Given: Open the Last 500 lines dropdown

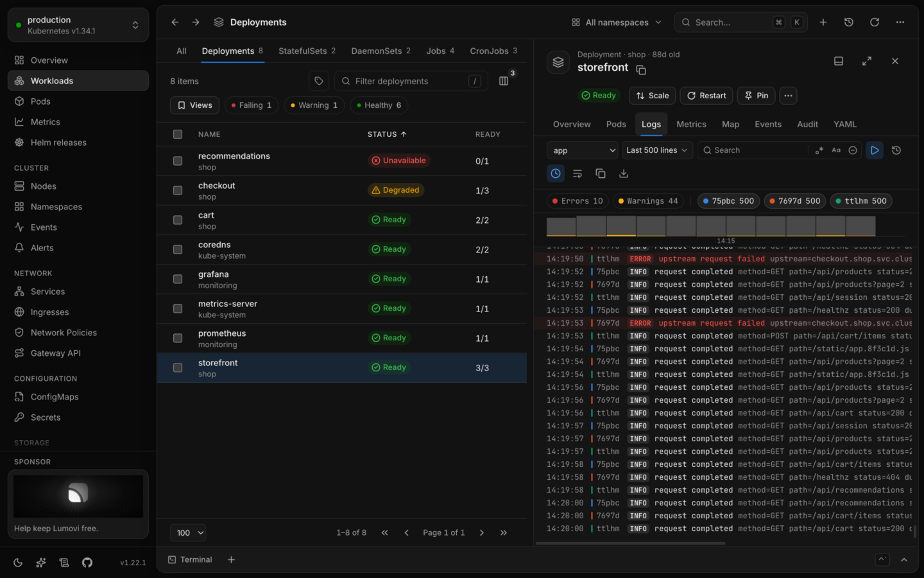Looking at the screenshot, I should pyautogui.click(x=657, y=150).
